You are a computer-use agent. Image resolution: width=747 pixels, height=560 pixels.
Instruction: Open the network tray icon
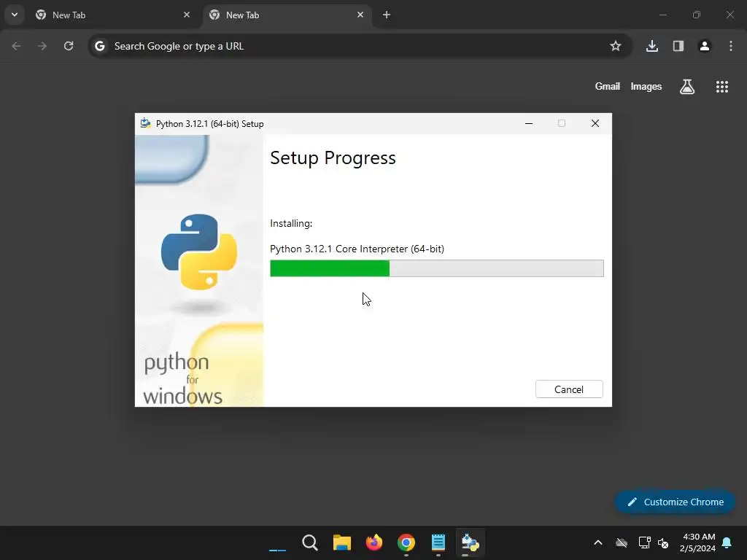tap(644, 542)
